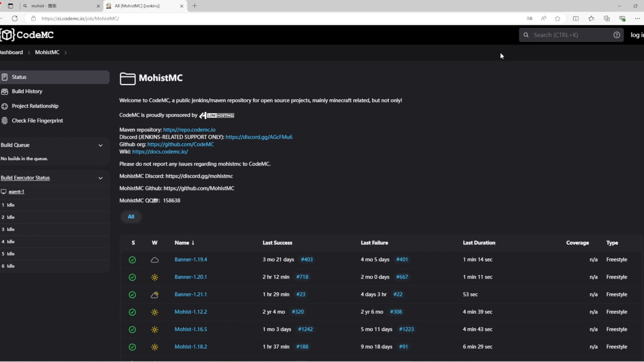Viewport: 644px width, 362px height.
Task: Open the browser split screen icon
Action: click(x=576, y=18)
